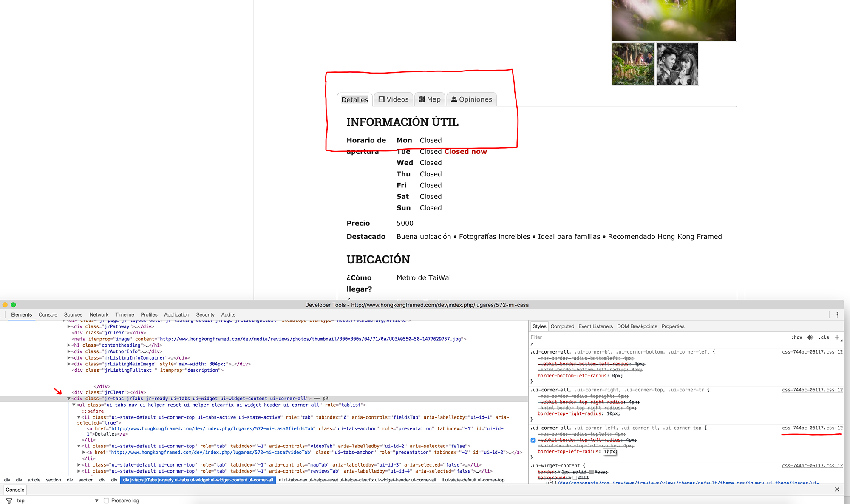Screen dimensions: 850x504
Task: Open the Map tab on the webpage
Action: click(430, 99)
